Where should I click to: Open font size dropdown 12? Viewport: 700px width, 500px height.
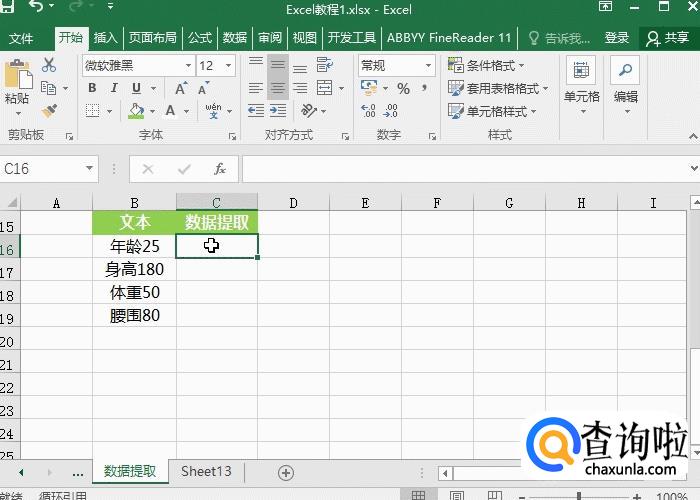229,66
